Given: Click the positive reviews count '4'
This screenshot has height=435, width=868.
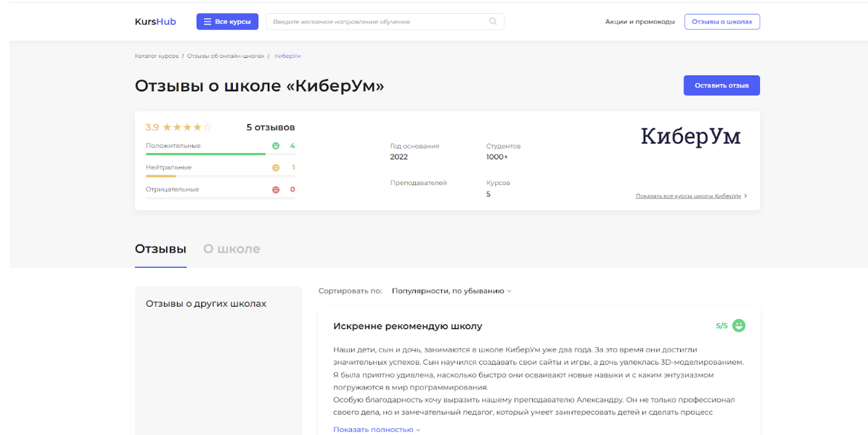Looking at the screenshot, I should click(292, 146).
